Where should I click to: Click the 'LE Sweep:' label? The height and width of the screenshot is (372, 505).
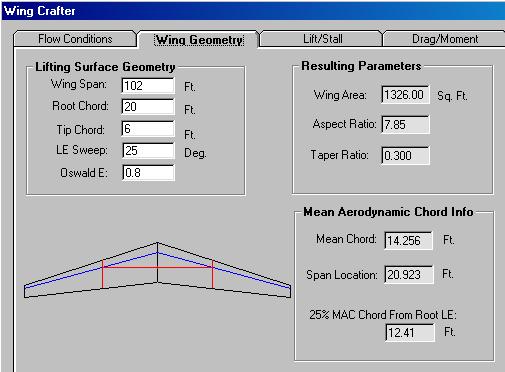82,150
